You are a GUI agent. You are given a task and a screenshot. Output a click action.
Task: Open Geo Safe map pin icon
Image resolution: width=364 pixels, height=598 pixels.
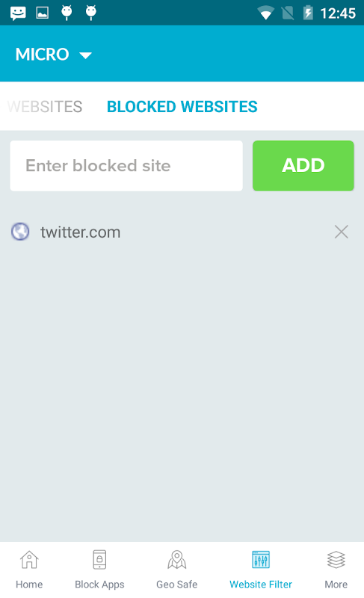177,559
